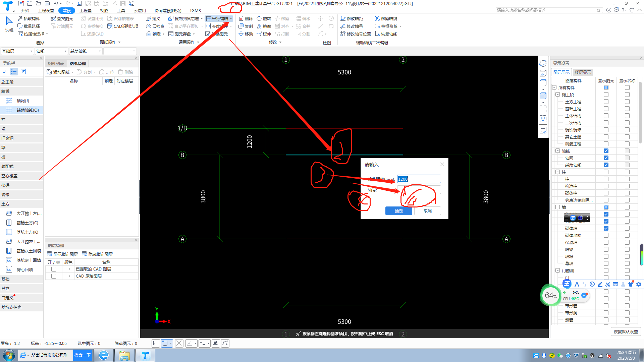
Task: Click the 搜索一下 taskbar search button
Action: tap(83, 355)
